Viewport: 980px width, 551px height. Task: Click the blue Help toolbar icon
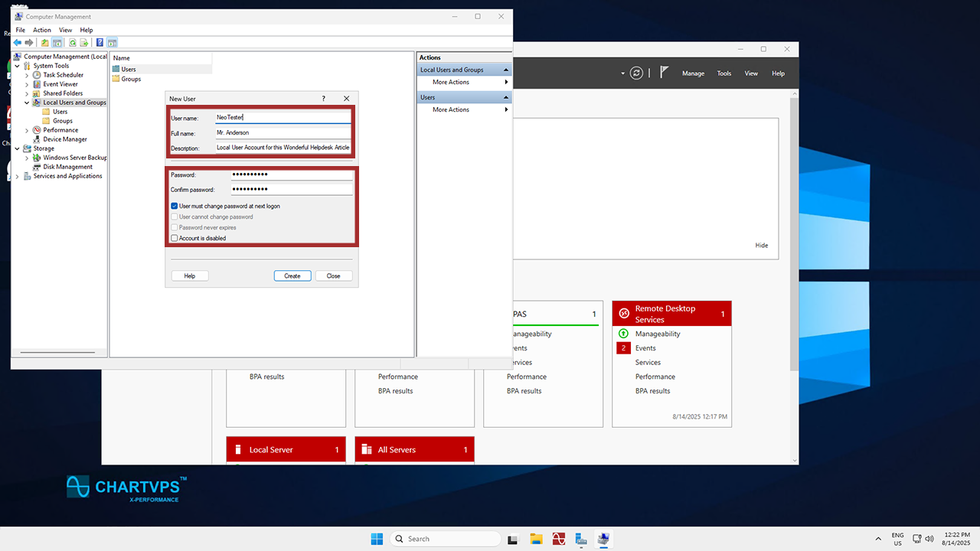pyautogui.click(x=100, y=43)
